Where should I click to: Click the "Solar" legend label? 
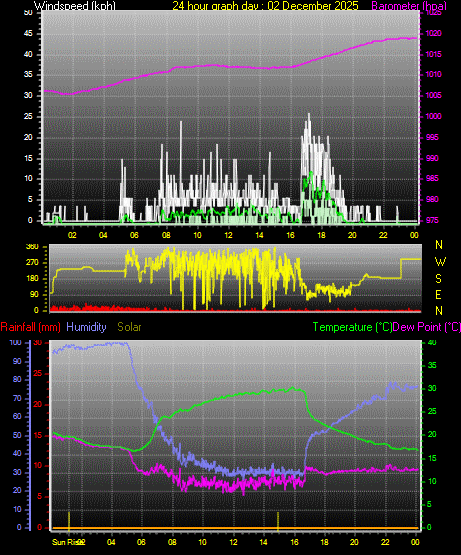129,327
